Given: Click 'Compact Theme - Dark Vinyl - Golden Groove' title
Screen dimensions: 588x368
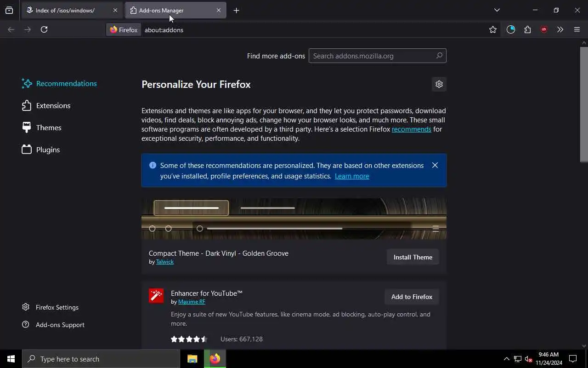Looking at the screenshot, I should click(x=219, y=253).
